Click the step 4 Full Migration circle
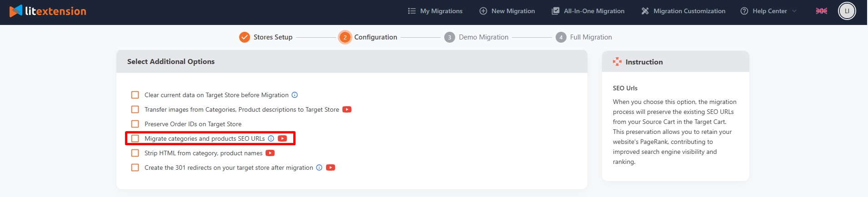 561,37
